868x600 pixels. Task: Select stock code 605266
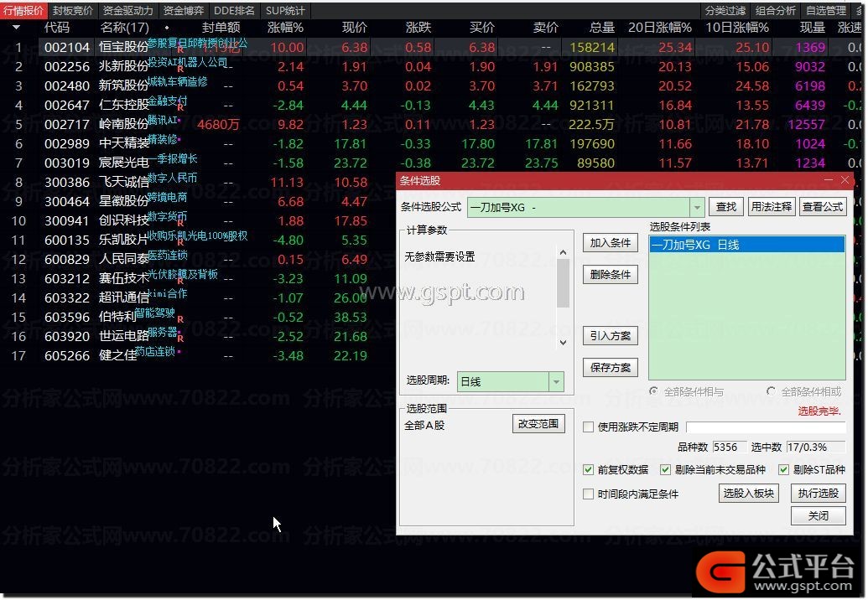pos(67,356)
